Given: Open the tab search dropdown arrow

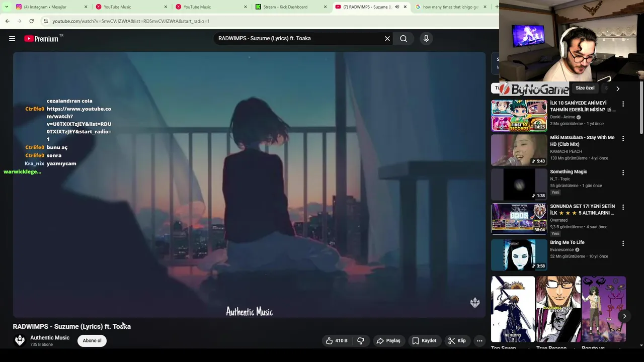Looking at the screenshot, I should (x=6, y=7).
